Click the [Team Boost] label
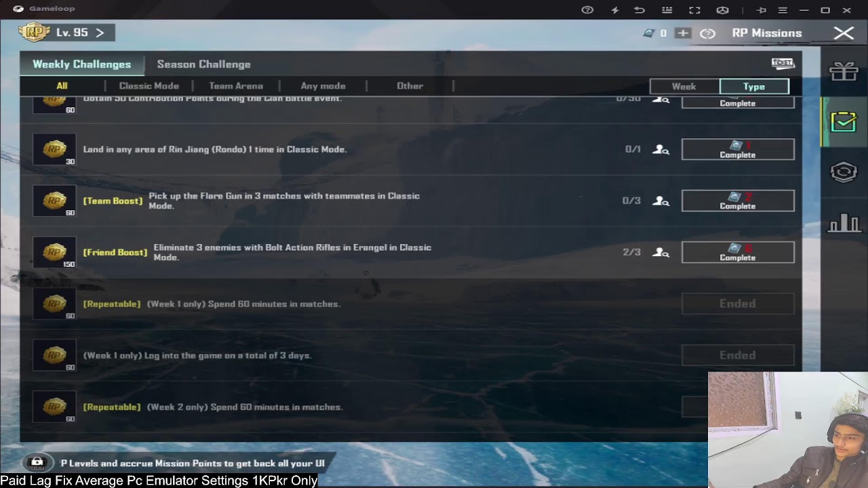Screen dimensions: 868x488 click(113, 201)
